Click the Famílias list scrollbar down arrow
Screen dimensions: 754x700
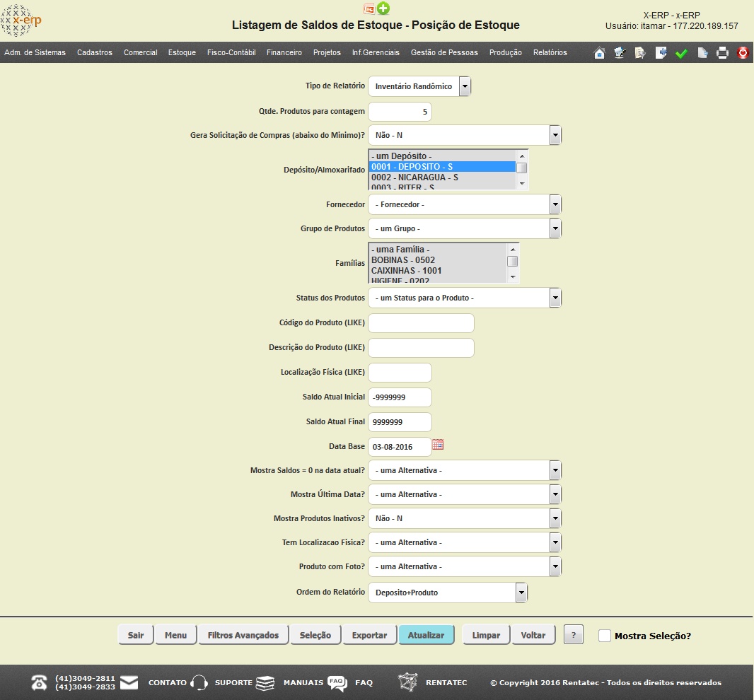(513, 277)
